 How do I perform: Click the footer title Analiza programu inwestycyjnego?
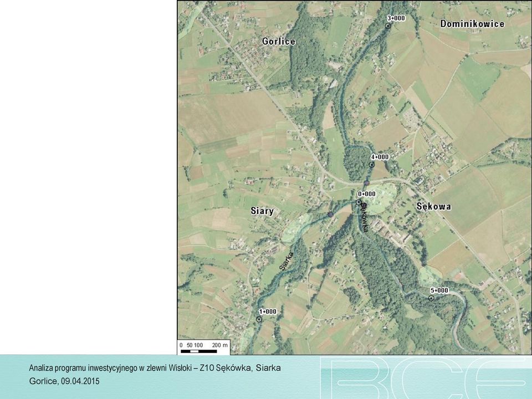point(155,368)
